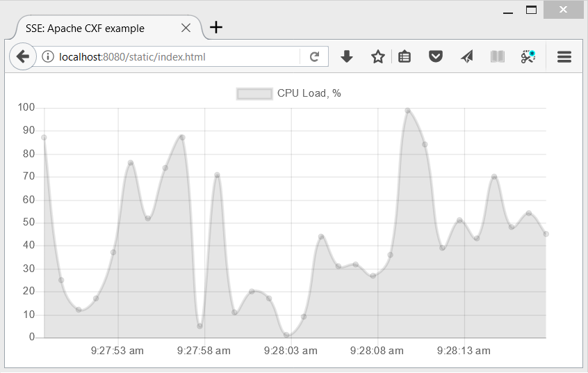The image size is (588, 373).
Task: Click the lowest data point near 0
Action: click(286, 335)
